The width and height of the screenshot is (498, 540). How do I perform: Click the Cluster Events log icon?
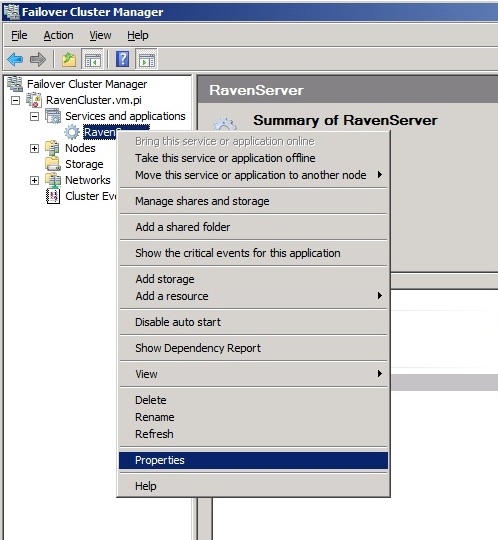53,196
